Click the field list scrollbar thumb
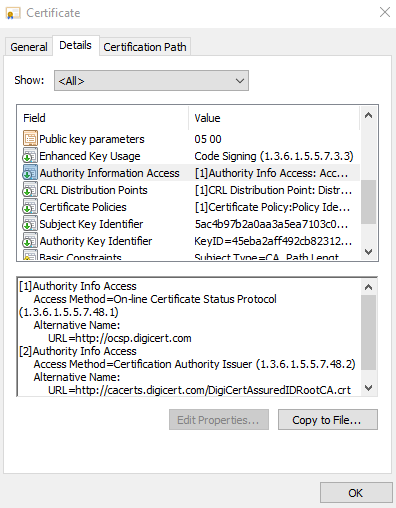 pyautogui.click(x=368, y=202)
